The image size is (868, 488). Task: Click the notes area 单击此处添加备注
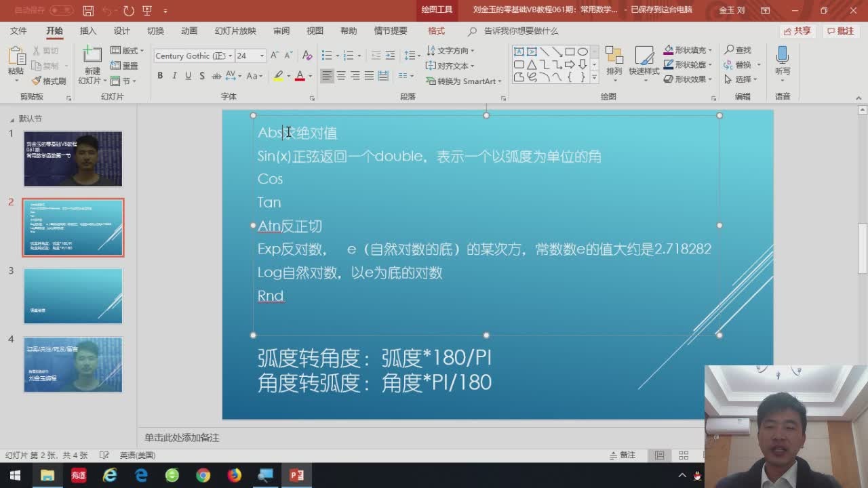point(182,438)
